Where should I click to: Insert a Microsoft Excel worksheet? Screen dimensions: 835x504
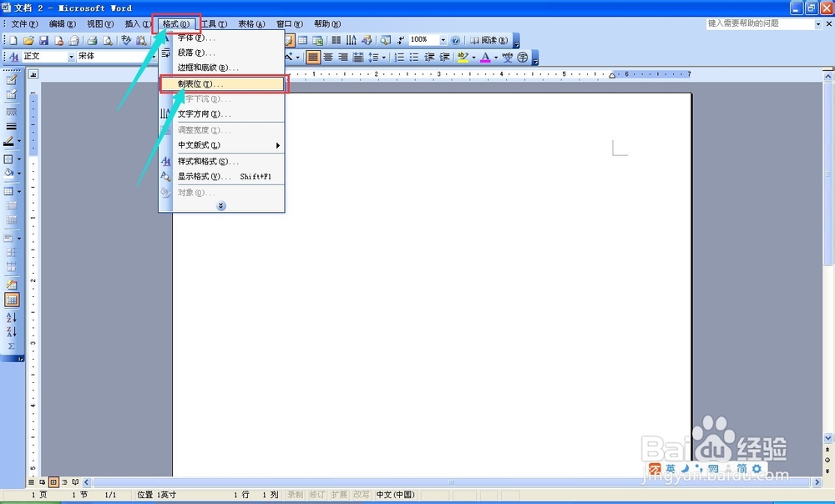(x=318, y=40)
